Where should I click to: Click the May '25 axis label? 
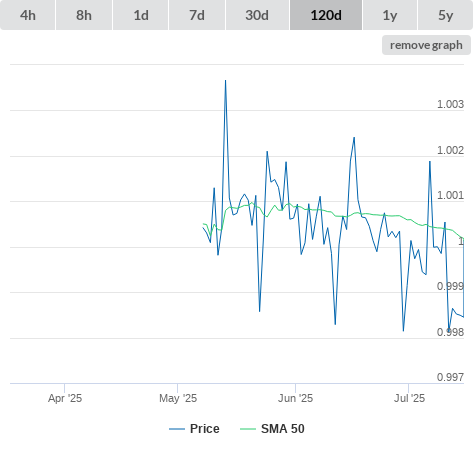pos(178,398)
